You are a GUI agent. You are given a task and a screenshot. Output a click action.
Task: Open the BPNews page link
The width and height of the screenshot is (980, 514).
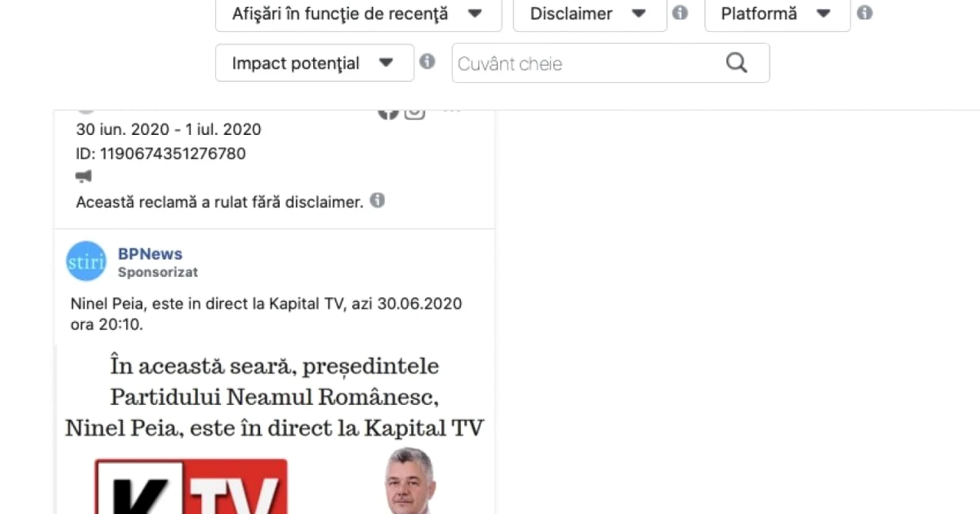tap(150, 254)
